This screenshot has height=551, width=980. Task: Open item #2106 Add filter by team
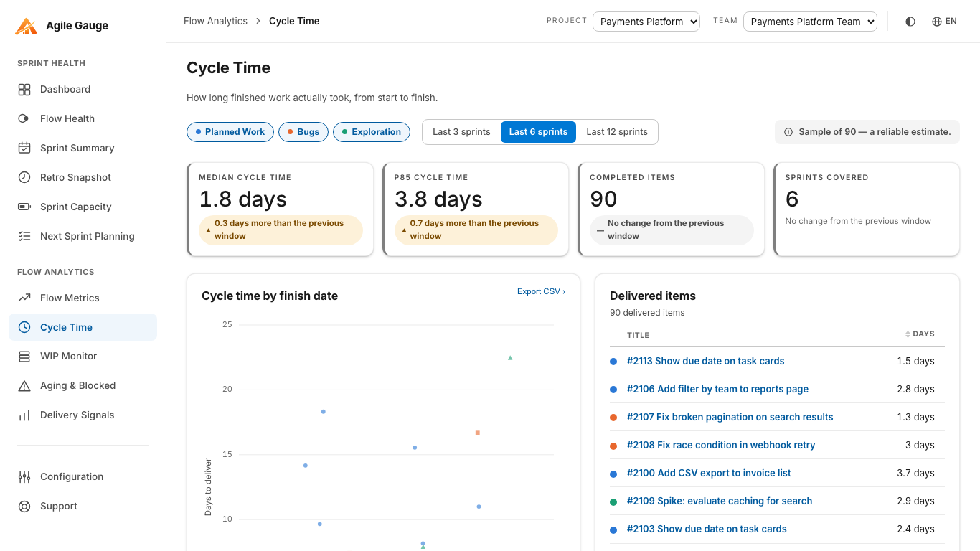[717, 389]
